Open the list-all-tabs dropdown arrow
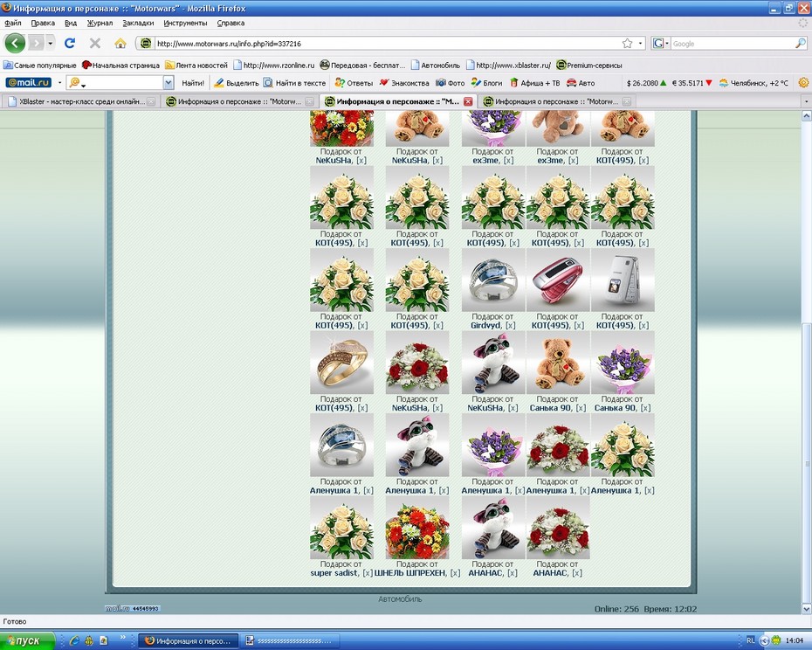Viewport: 812px width, 650px height. 806,101
